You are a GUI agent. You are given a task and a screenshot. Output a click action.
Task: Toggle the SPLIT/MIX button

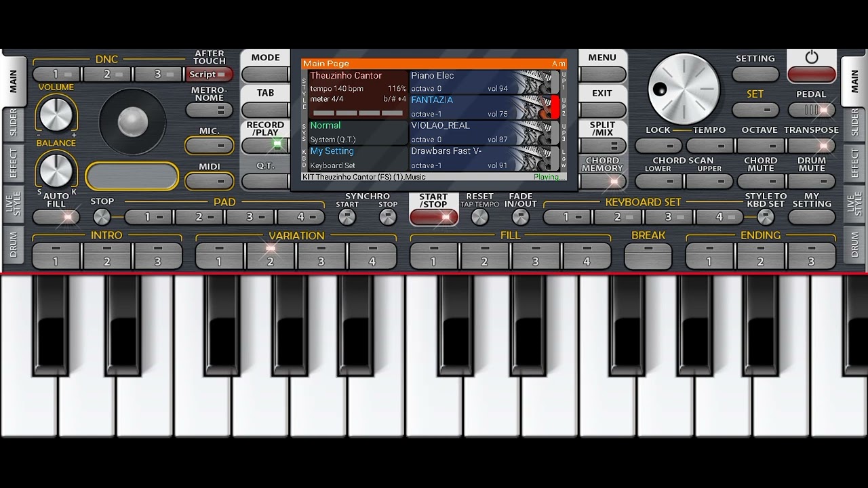pos(602,145)
